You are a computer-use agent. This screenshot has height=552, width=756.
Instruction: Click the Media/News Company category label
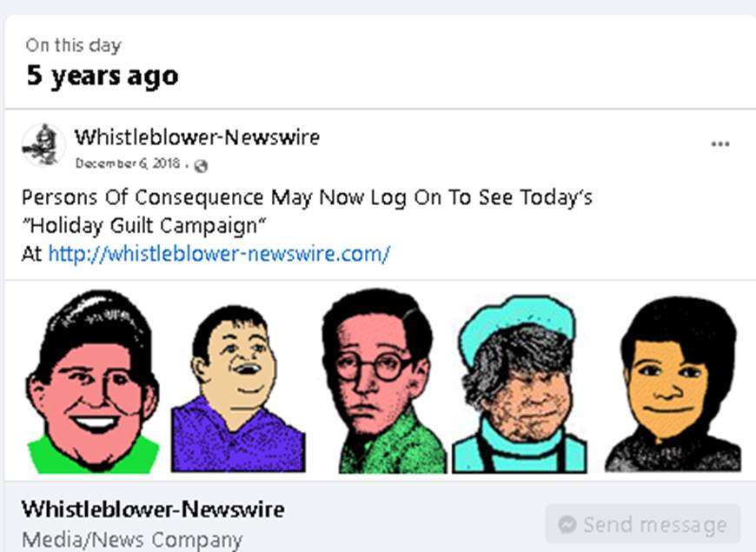[x=132, y=540]
